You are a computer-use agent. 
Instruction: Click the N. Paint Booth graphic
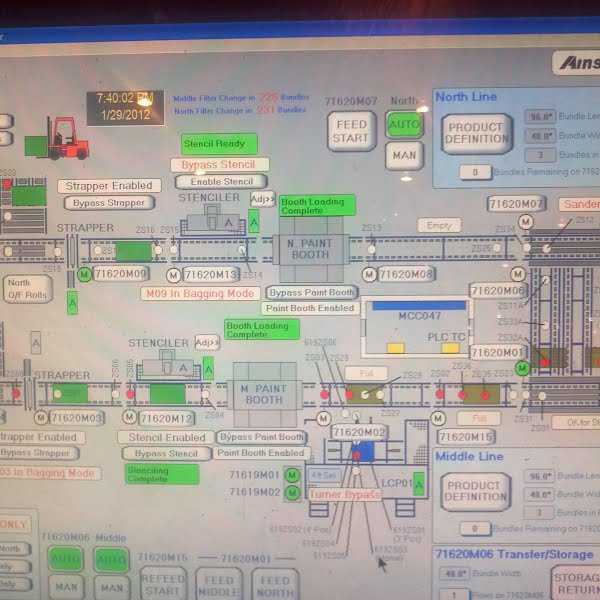(310, 249)
